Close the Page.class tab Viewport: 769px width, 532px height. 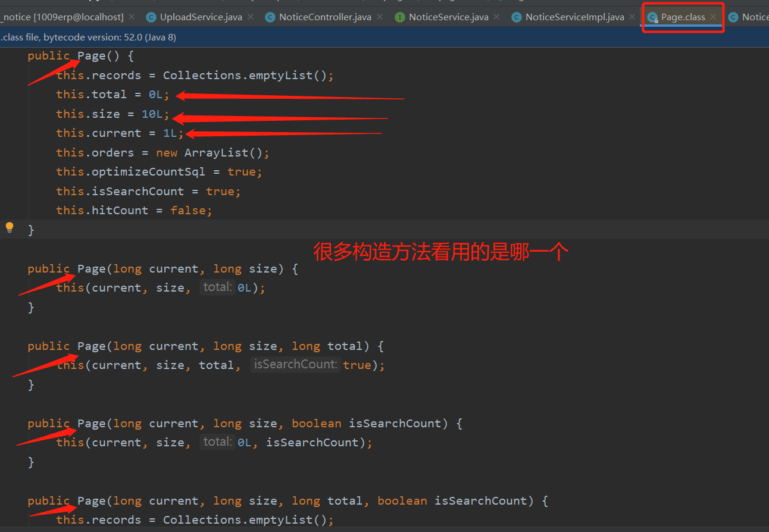click(713, 17)
